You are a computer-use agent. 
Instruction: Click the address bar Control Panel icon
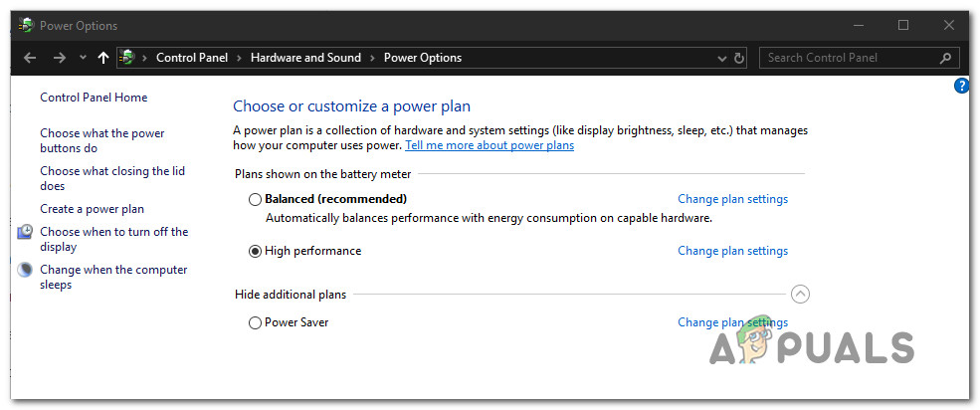(127, 58)
